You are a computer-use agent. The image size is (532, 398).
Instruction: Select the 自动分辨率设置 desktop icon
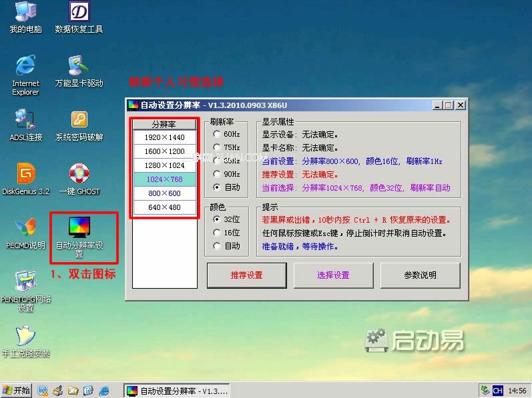click(79, 237)
